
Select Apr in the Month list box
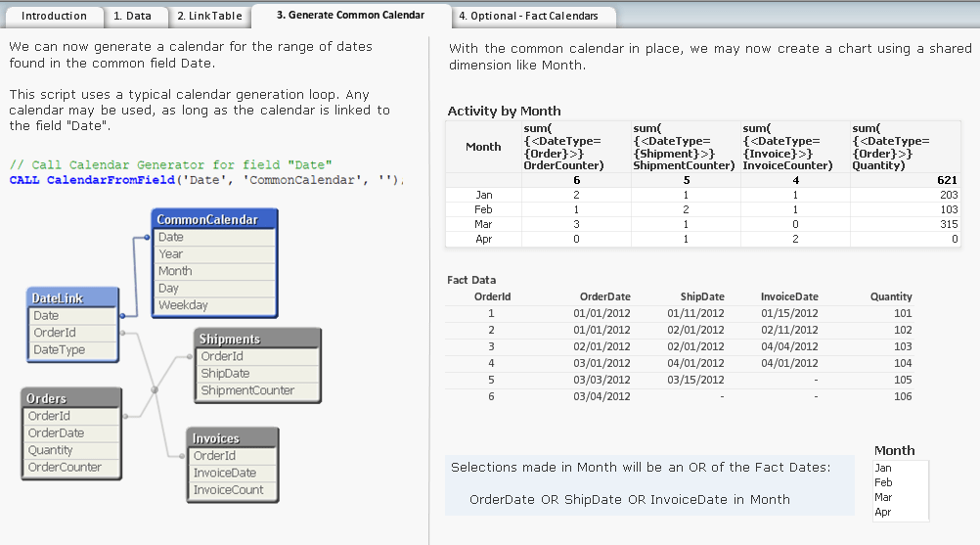click(901, 512)
